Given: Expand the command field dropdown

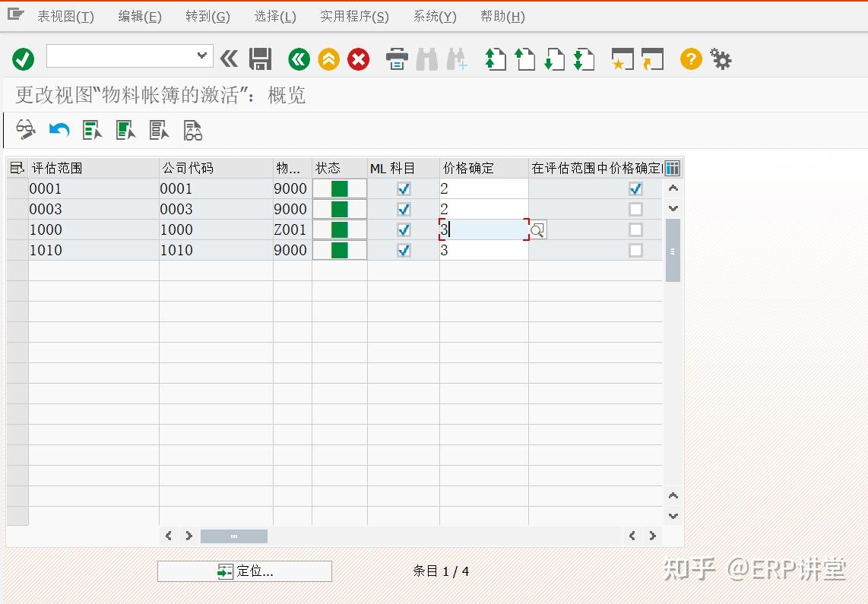Looking at the screenshot, I should pyautogui.click(x=201, y=55).
